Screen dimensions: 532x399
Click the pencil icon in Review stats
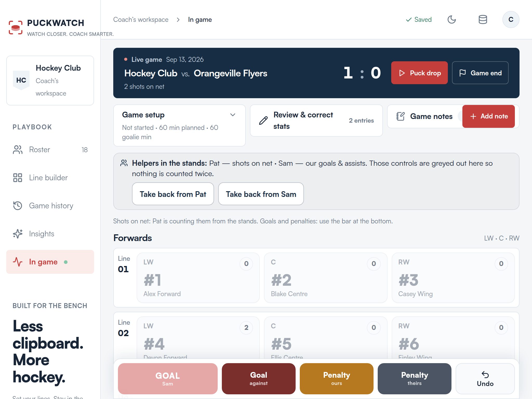tap(263, 121)
